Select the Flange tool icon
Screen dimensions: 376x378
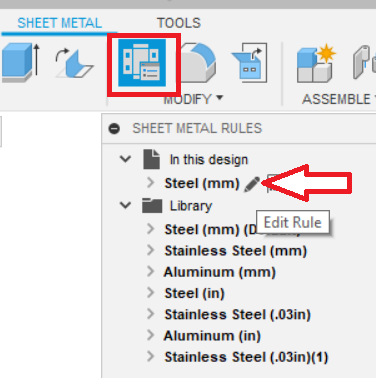click(x=74, y=63)
